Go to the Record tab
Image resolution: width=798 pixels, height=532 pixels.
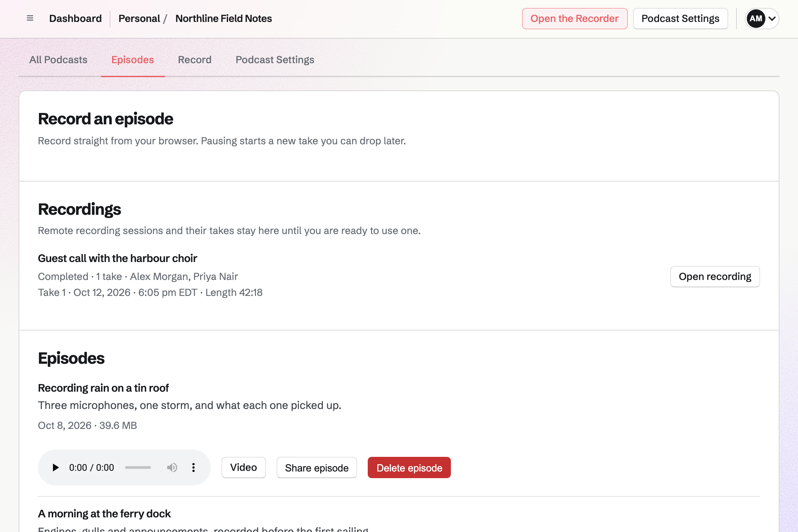click(195, 60)
